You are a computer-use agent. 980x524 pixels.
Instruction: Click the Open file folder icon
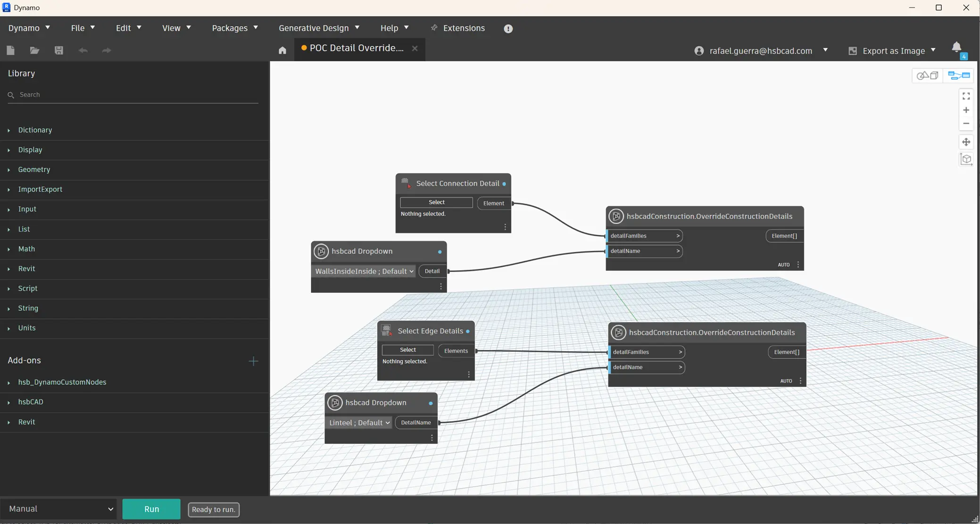pyautogui.click(x=34, y=50)
